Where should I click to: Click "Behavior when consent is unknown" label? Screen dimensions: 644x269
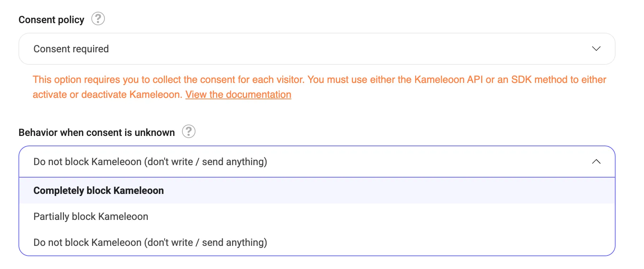[x=97, y=133]
